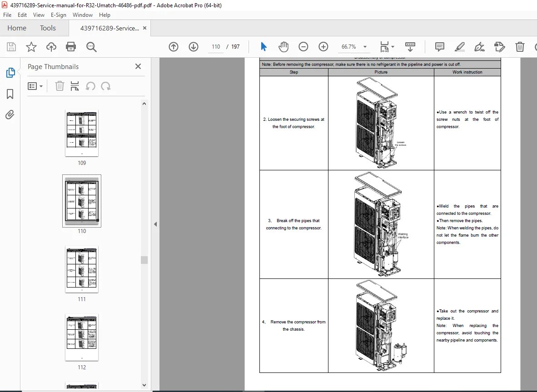Click the toolbar Delete trash icon

tap(520, 47)
